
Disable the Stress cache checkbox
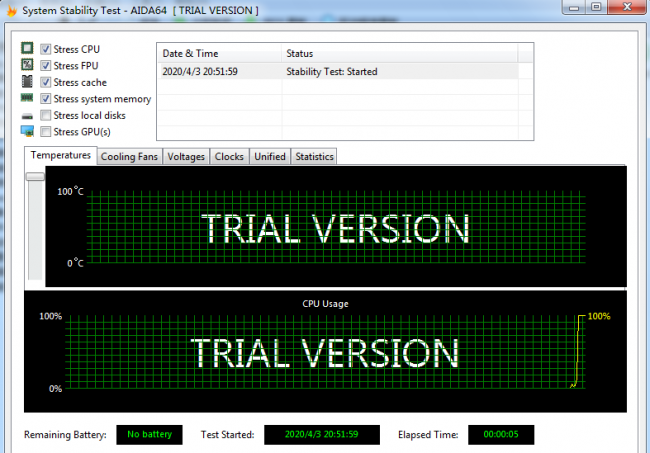pos(46,82)
